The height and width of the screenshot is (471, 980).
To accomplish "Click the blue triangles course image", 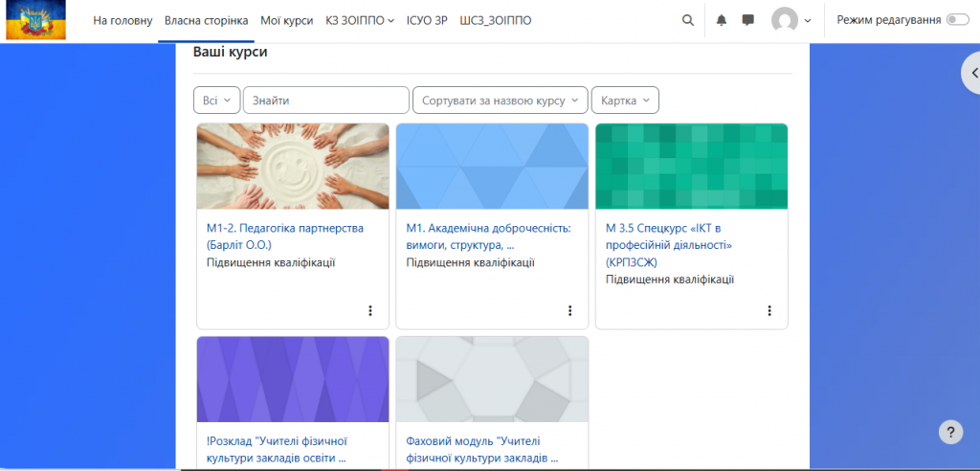I will pos(492,166).
